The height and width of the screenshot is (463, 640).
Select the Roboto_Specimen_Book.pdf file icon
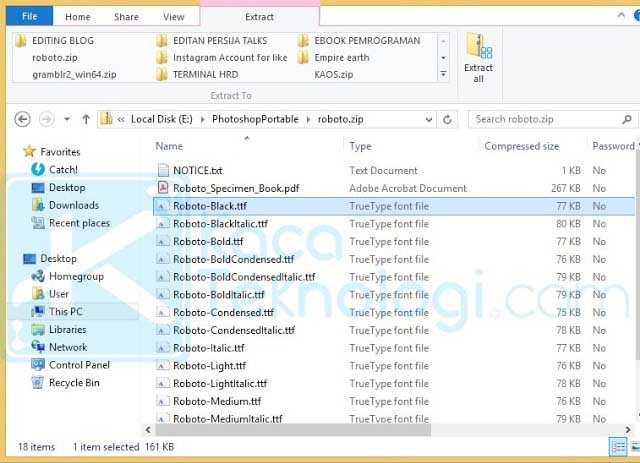[163, 188]
